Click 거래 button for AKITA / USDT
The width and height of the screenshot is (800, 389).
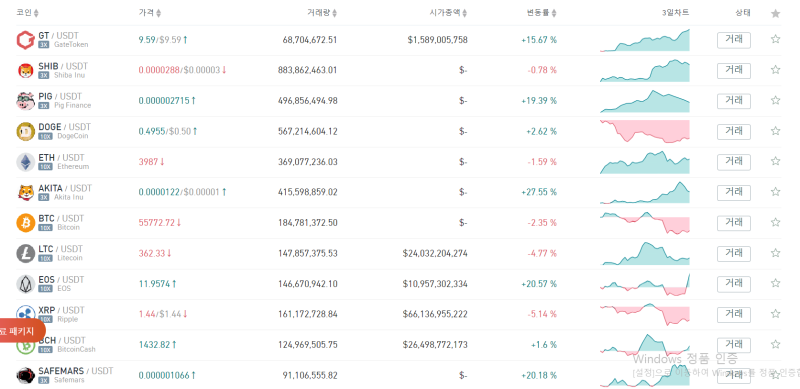(734, 192)
